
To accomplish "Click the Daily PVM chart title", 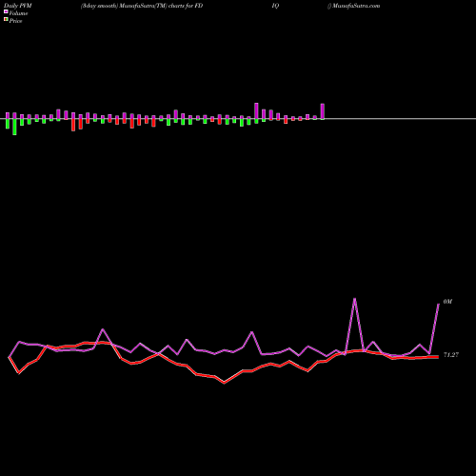I will pos(18,6).
